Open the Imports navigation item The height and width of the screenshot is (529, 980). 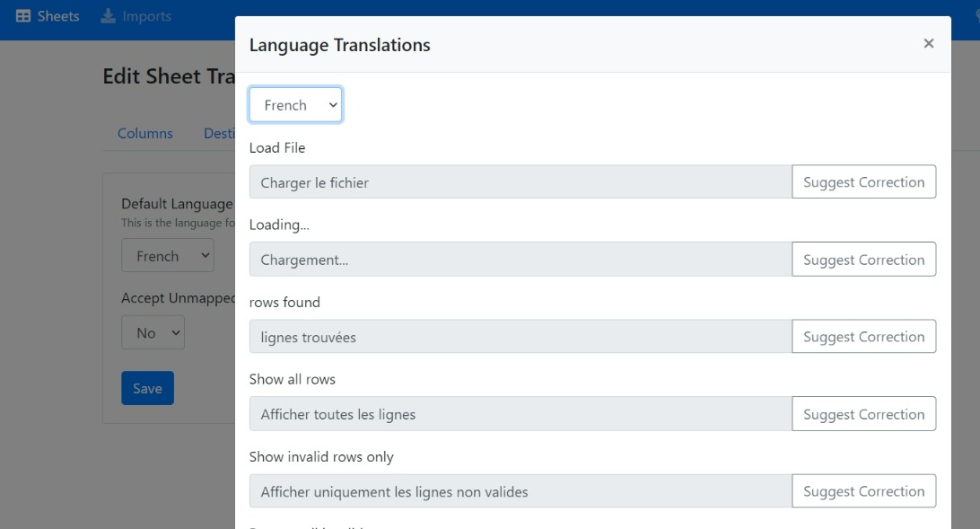[x=136, y=16]
